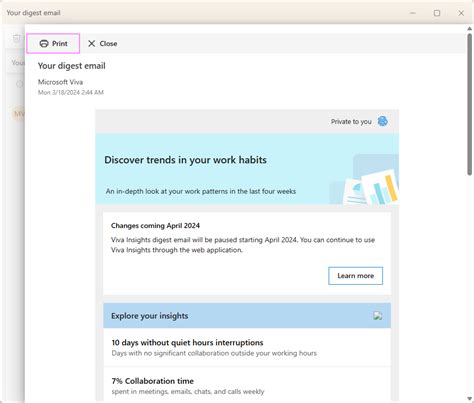Click the date "Mon 3/18/2024 2:44 AM"

click(x=71, y=92)
